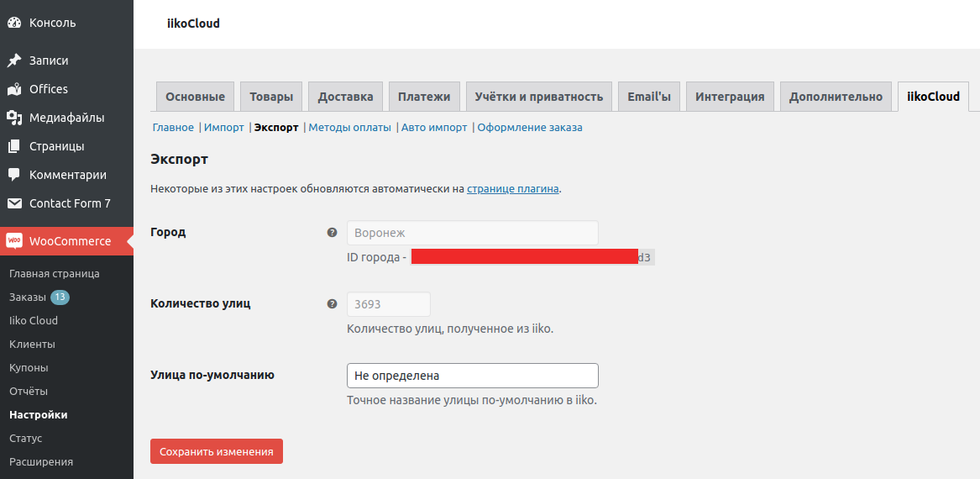Click the WooCommerce logo icon
Viewport: 980px width, 479px height.
(x=14, y=241)
